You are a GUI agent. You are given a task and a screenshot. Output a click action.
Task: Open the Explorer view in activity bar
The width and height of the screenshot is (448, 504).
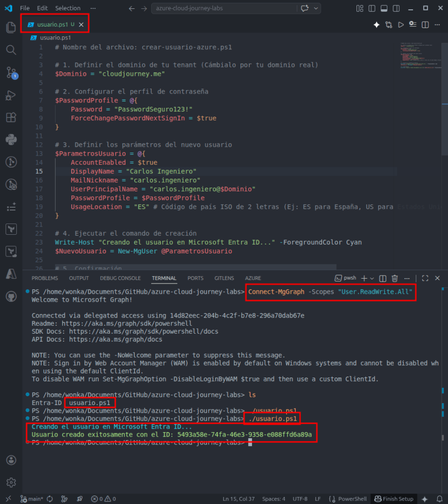pyautogui.click(x=11, y=27)
